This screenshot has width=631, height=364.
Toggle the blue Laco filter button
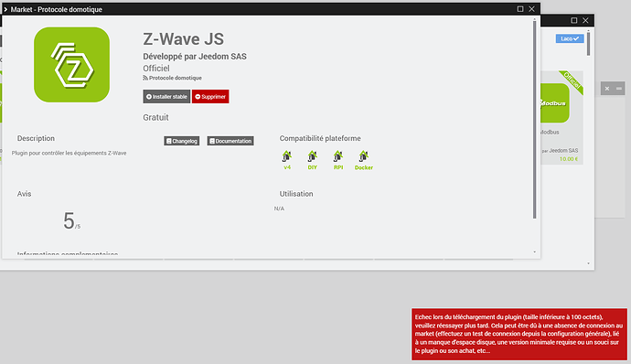coord(570,38)
